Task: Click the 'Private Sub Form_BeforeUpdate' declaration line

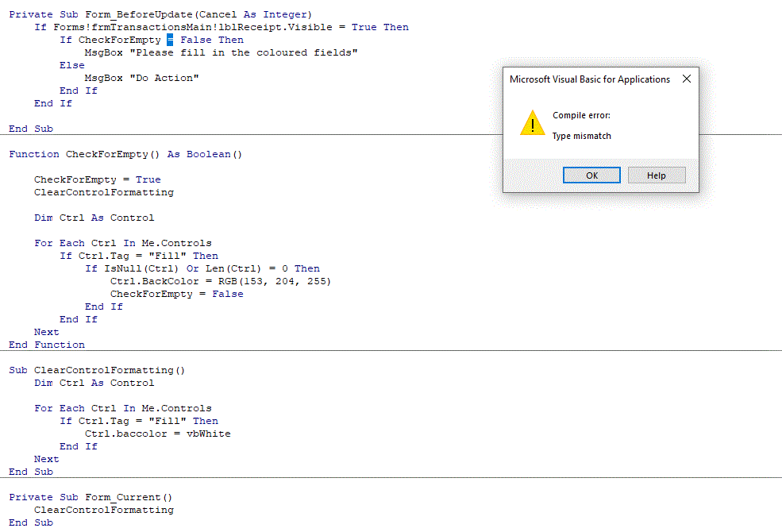Action: (x=160, y=14)
